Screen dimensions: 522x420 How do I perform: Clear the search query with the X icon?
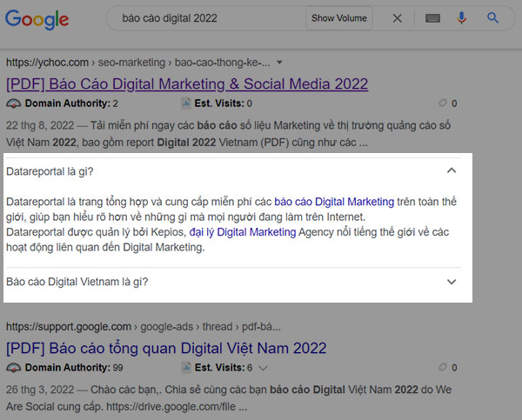[398, 18]
